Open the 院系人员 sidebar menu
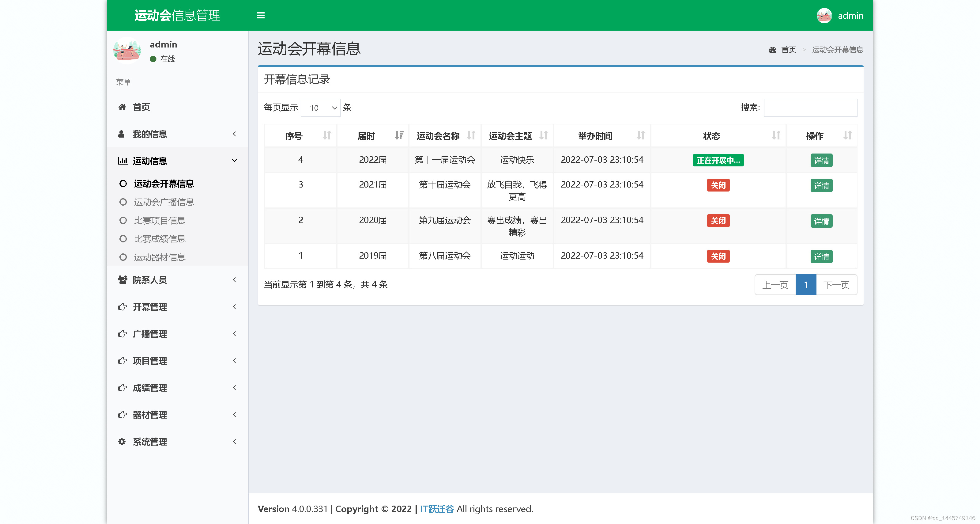980x524 pixels. [178, 280]
